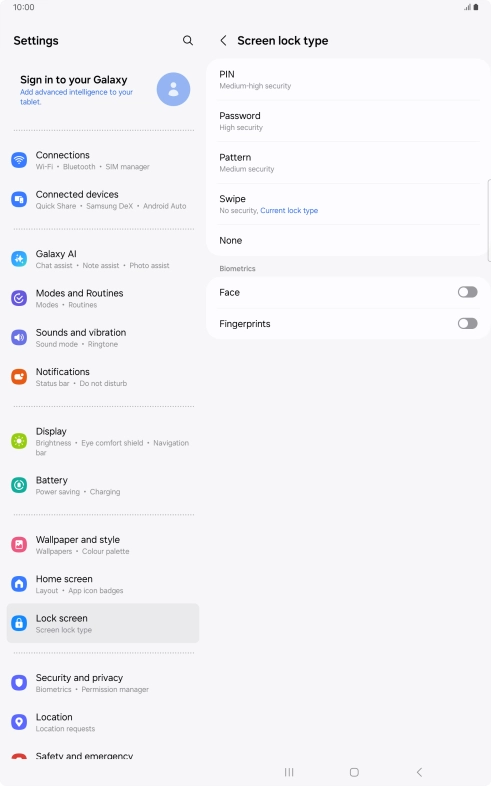
Task: Open Wallpaper and style settings
Action: tap(103, 545)
